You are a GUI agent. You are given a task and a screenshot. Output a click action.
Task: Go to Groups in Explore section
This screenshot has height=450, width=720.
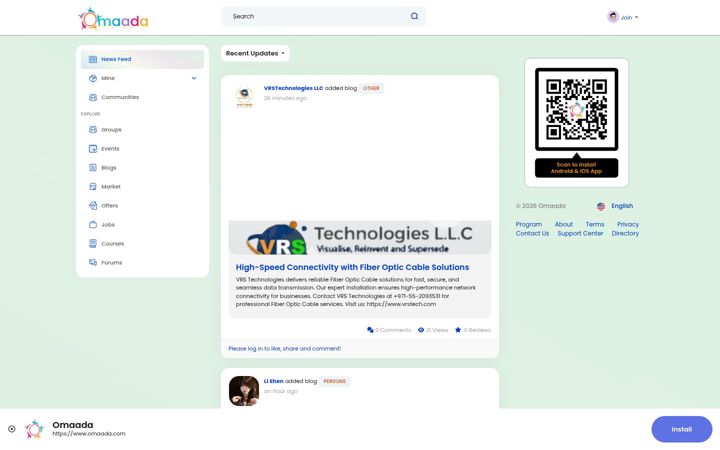point(142,130)
